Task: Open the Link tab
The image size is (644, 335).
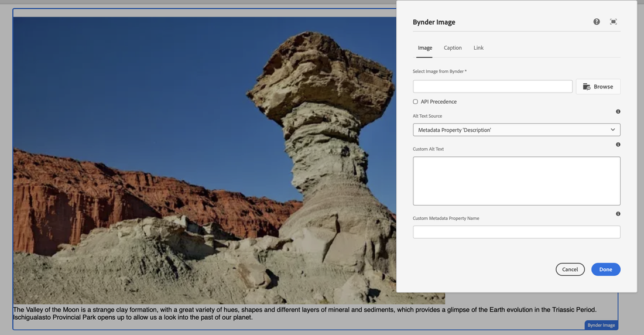Action: point(478,48)
